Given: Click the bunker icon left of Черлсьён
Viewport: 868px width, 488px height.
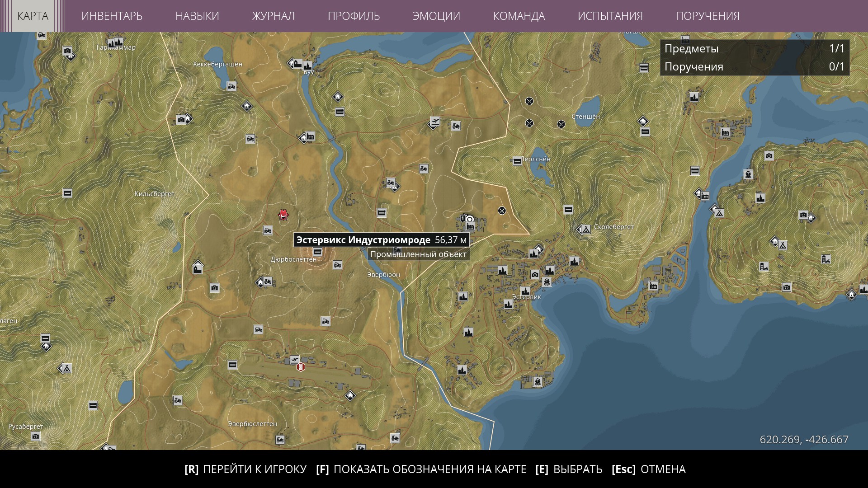Looking at the screenshot, I should 518,161.
